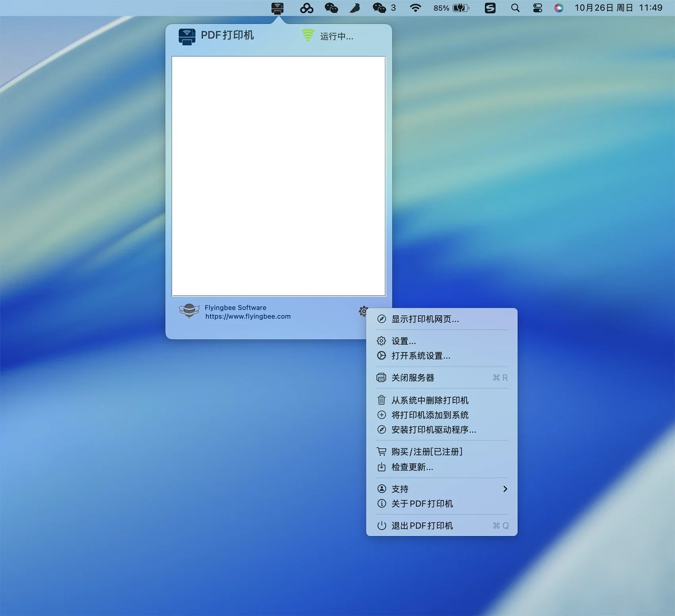Choose 检查更新... in the menu
Viewport: 675px width, 616px height.
[x=412, y=467]
